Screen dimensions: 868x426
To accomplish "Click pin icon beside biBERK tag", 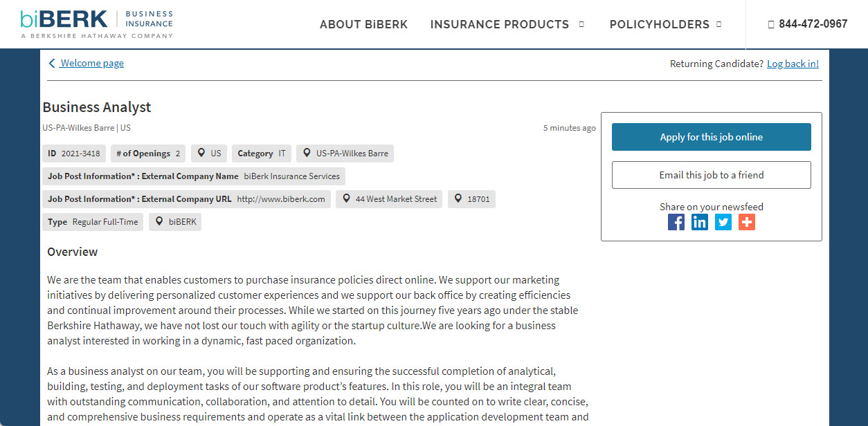I will 159,222.
